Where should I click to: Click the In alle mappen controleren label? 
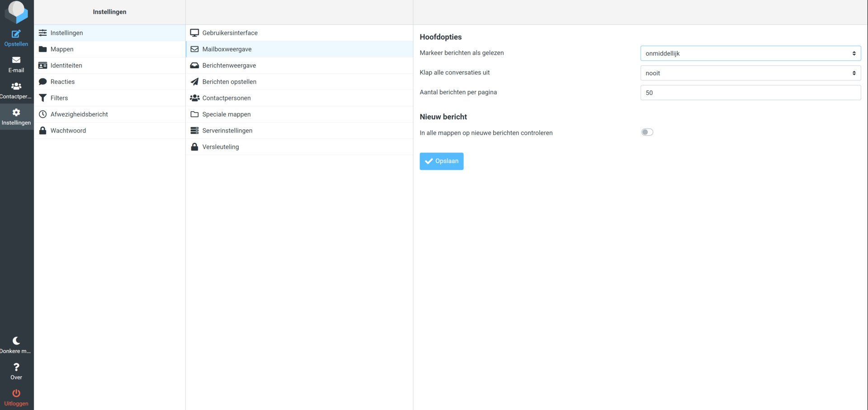click(486, 133)
